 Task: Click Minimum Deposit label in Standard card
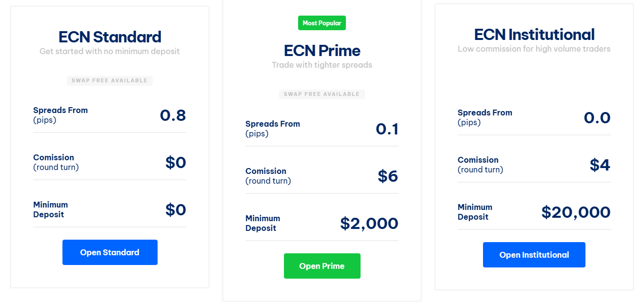click(x=50, y=209)
